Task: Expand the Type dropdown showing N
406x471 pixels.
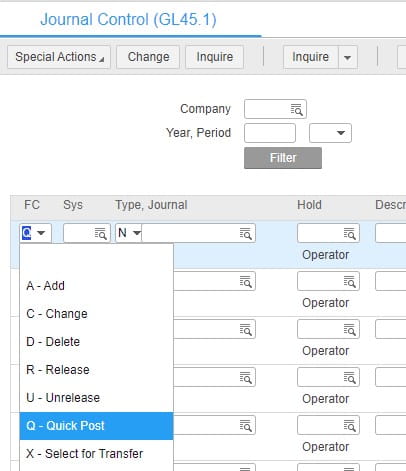Action: pos(137,233)
